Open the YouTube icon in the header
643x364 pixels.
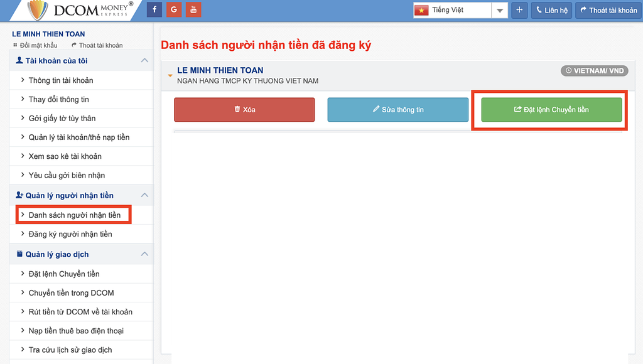click(x=193, y=9)
